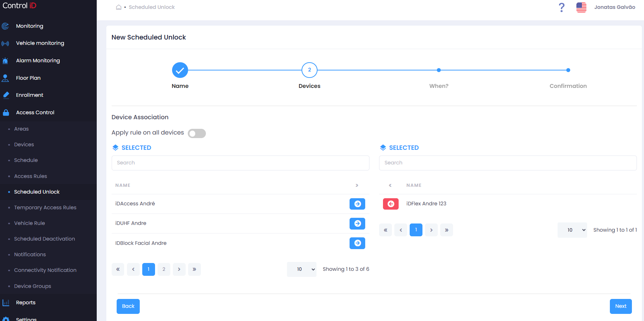Select the iDFlex Andre 123 row text

(426, 204)
